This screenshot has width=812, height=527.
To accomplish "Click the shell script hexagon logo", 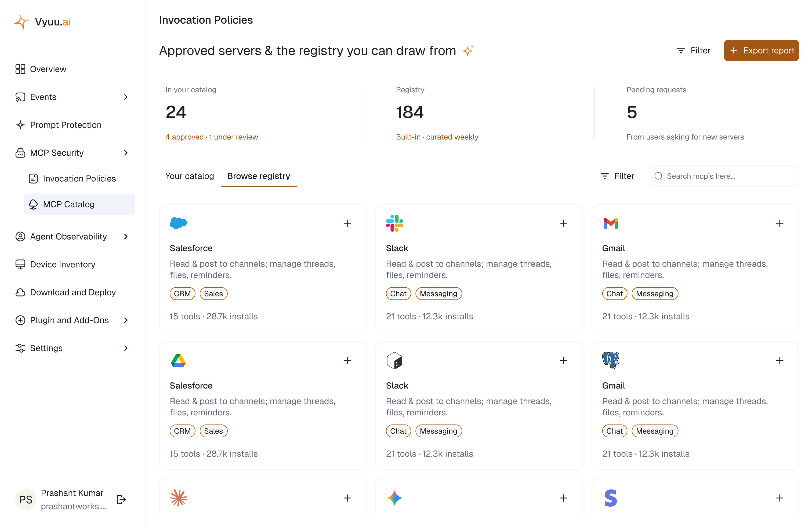I will coord(394,360).
